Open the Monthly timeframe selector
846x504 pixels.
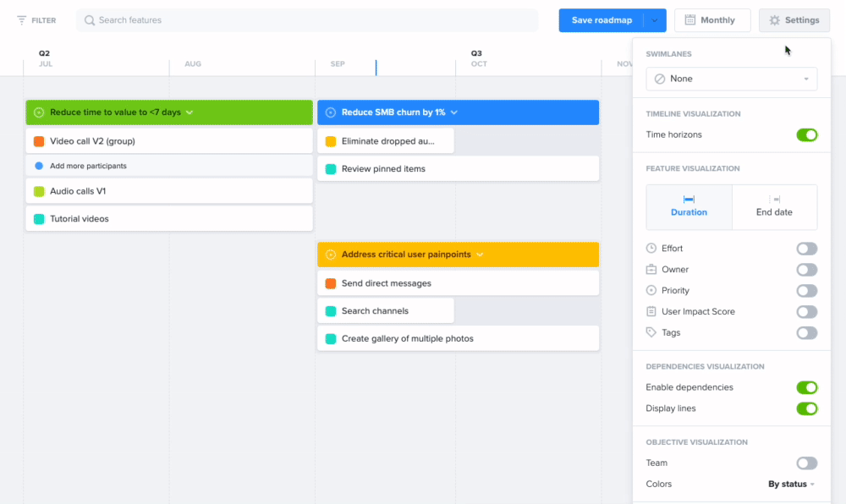(712, 20)
